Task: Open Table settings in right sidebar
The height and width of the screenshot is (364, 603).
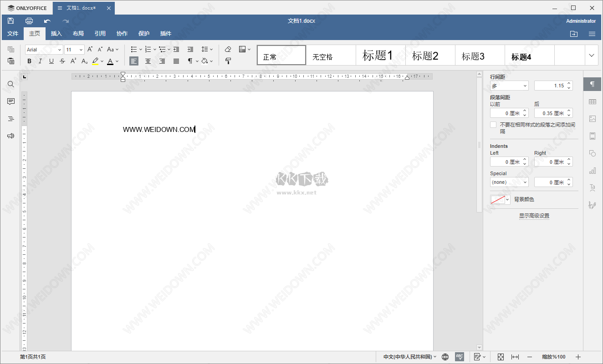Action: (593, 101)
